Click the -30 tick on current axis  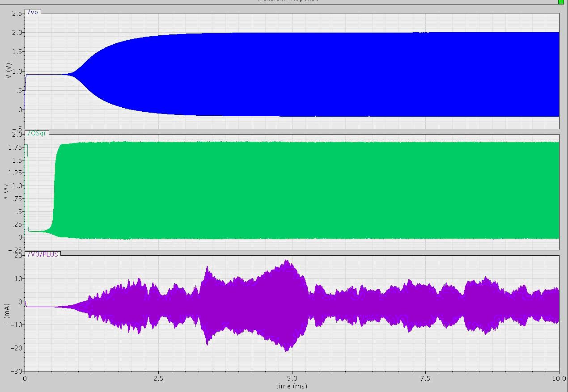click(x=17, y=371)
